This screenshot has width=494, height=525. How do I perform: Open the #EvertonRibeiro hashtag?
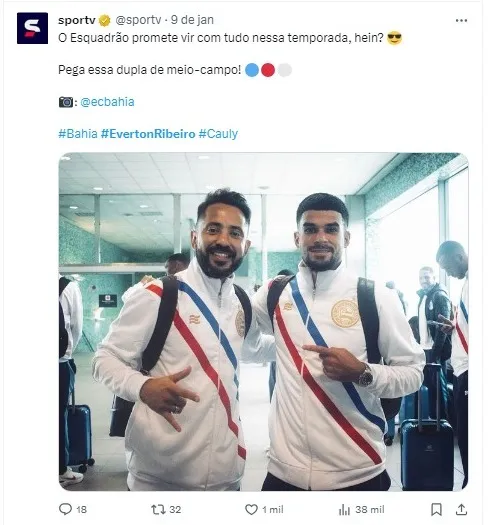(x=148, y=134)
